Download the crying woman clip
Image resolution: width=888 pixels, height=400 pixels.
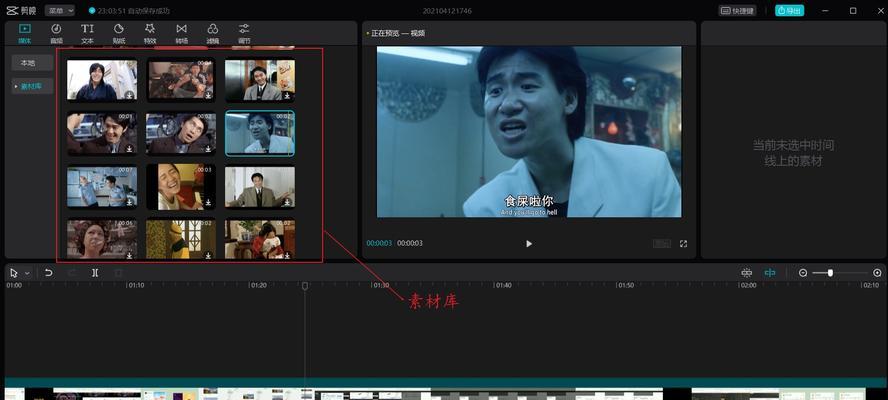click(129, 255)
